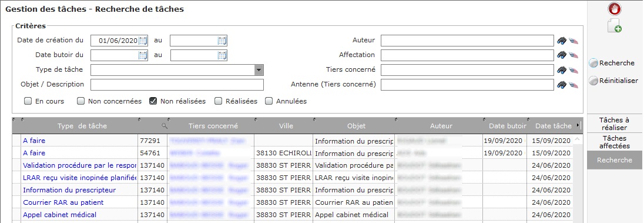Enable the Non concernées filter
The image size is (644, 223).
81,101
